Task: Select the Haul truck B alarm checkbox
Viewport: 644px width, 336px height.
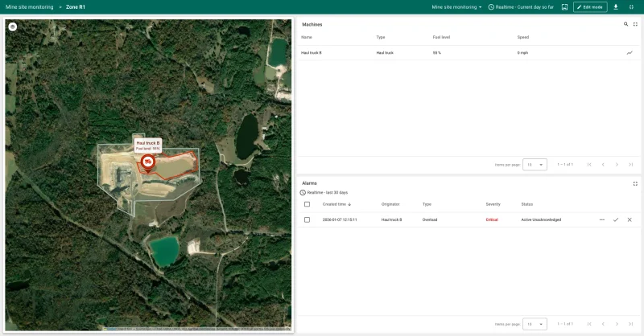Action: (x=307, y=220)
